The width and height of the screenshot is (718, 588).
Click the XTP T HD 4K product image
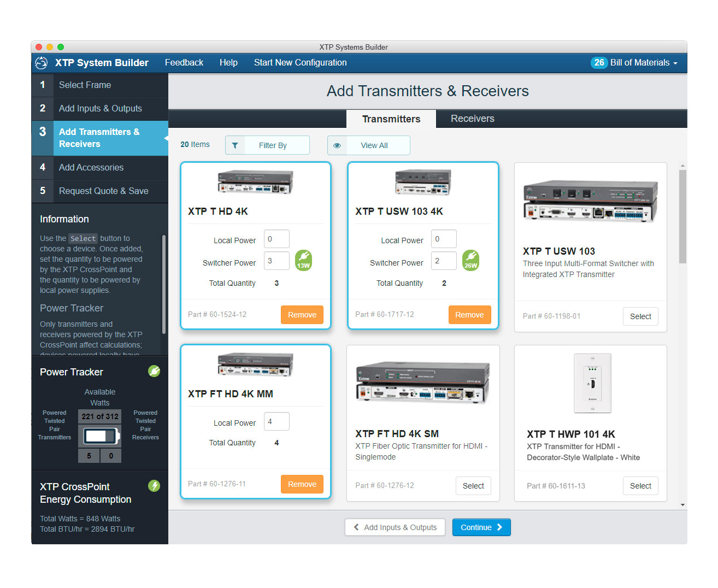(255, 182)
